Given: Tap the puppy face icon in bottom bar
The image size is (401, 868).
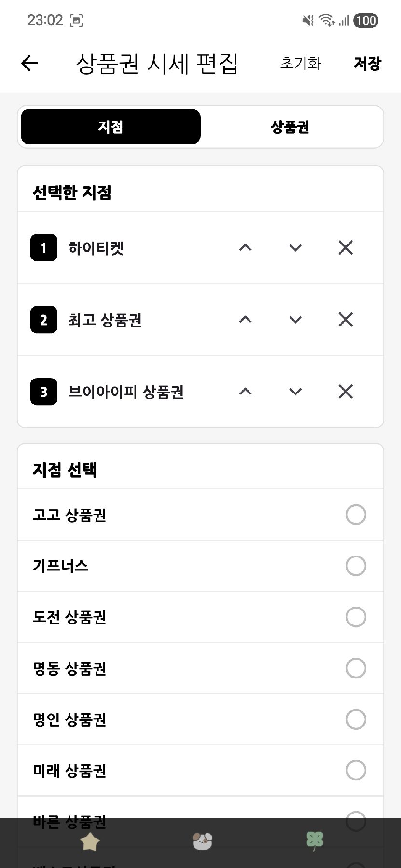Looking at the screenshot, I should [202, 841].
